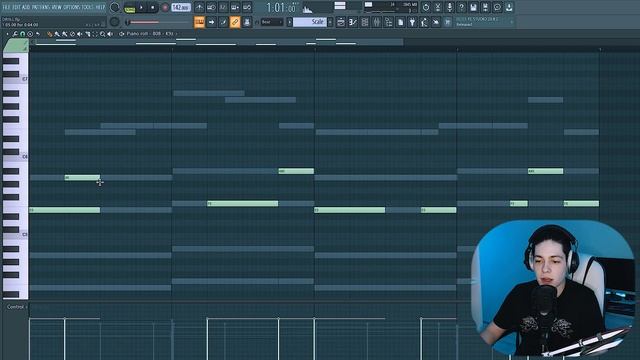This screenshot has width=640, height=360.
Task: Open the Control event lane dropdown
Action: click(16, 307)
